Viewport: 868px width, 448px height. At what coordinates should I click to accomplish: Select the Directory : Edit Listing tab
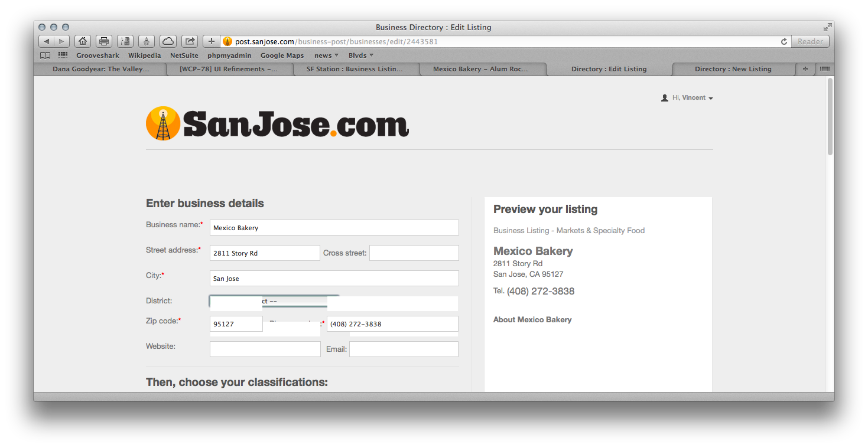(x=609, y=69)
